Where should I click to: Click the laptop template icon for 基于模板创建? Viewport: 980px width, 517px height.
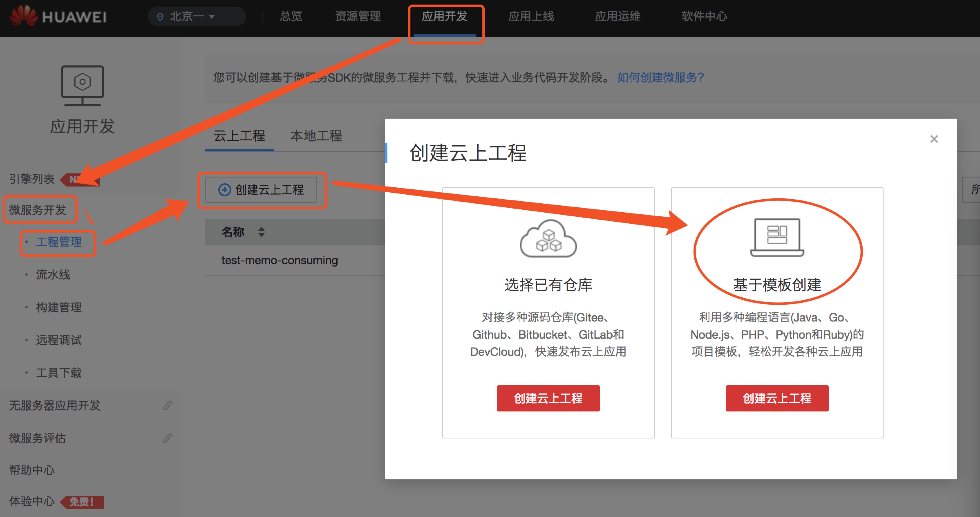click(777, 238)
